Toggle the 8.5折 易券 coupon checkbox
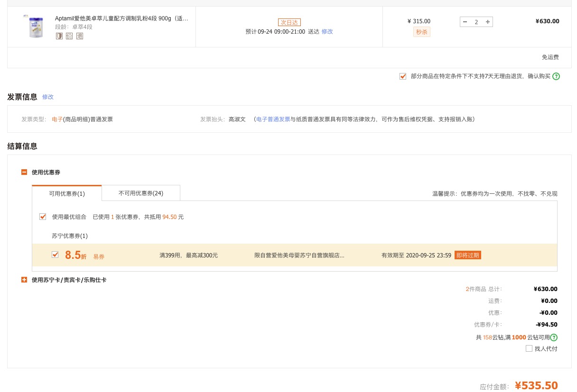Image resolution: width=577 pixels, height=392 pixels. pos(55,255)
